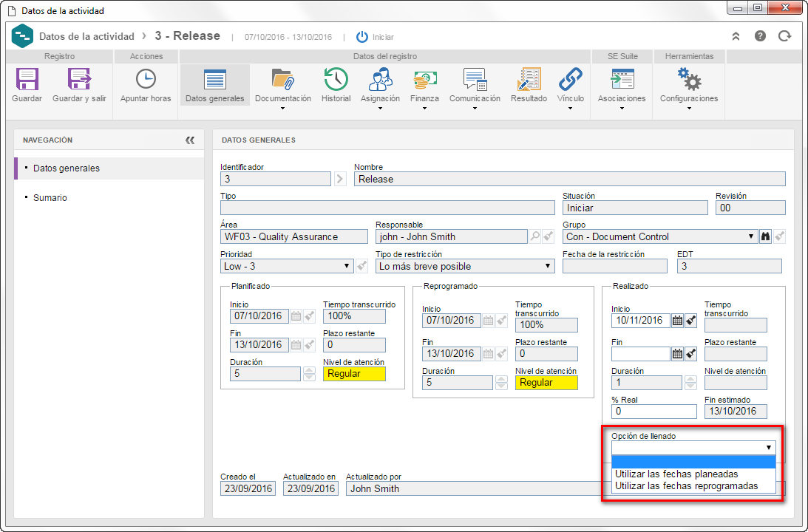808x532 pixels.
Task: Click the Fin estimado 13/10/2016 value
Action: tap(736, 411)
